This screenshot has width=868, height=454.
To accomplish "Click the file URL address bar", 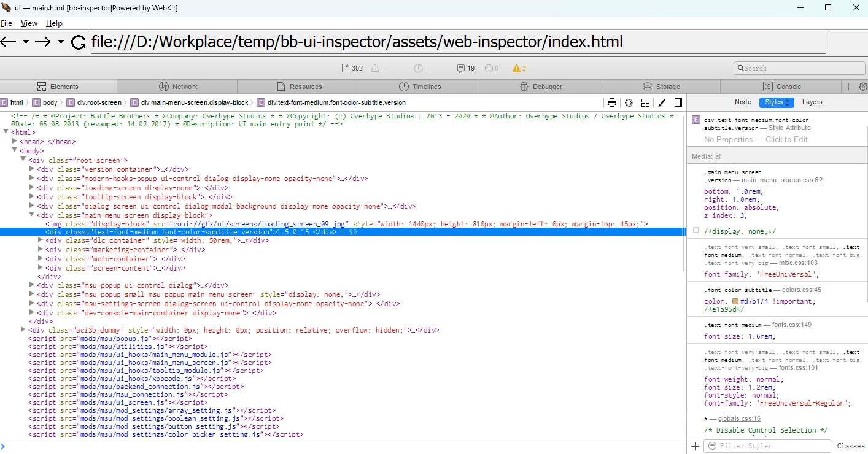I will [x=459, y=42].
